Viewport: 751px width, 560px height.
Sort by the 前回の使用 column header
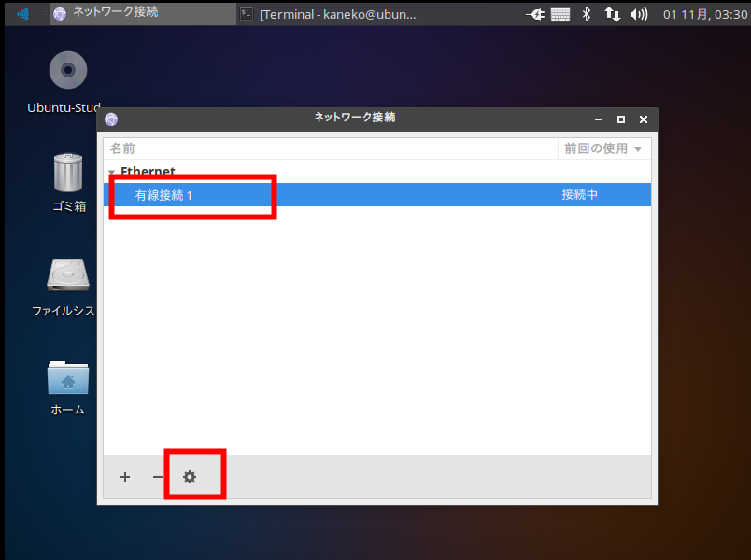pos(603,148)
